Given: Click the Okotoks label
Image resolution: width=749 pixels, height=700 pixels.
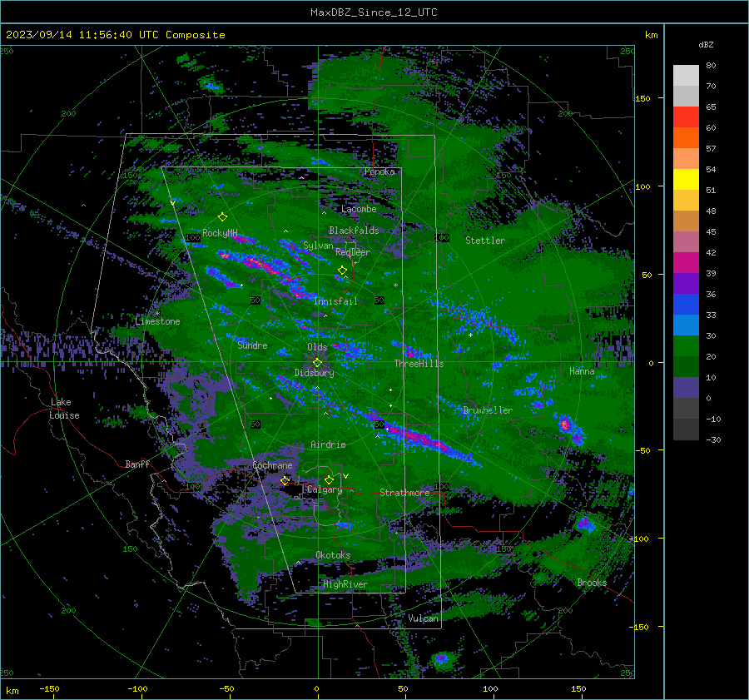Looking at the screenshot, I should coord(333,555).
